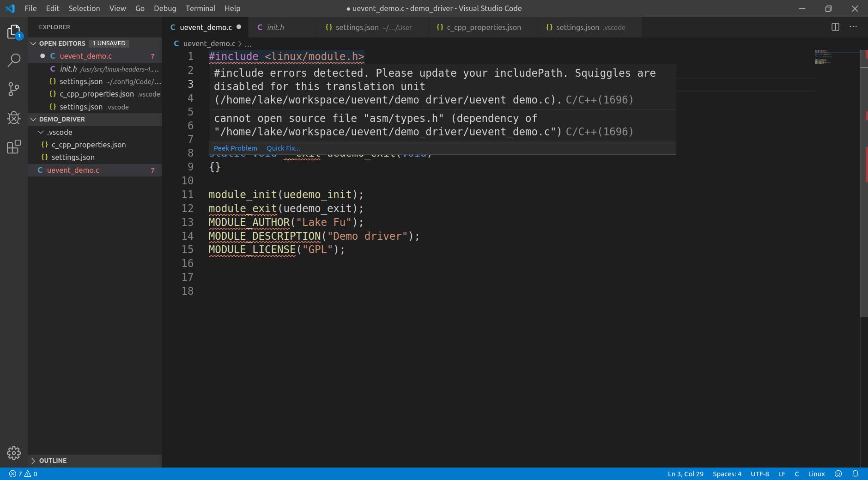Click the VS Code logo in title bar
The height and width of the screenshot is (480, 868).
10,8
